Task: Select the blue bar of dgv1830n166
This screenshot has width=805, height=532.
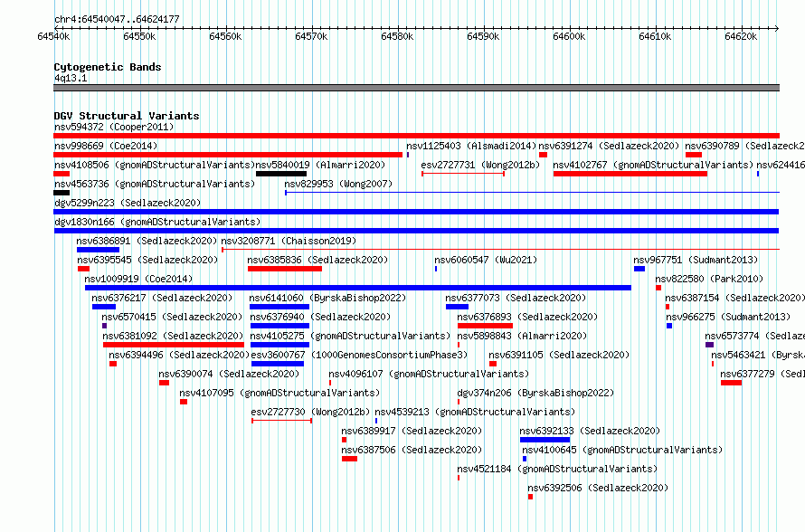Action: pyautogui.click(x=416, y=231)
